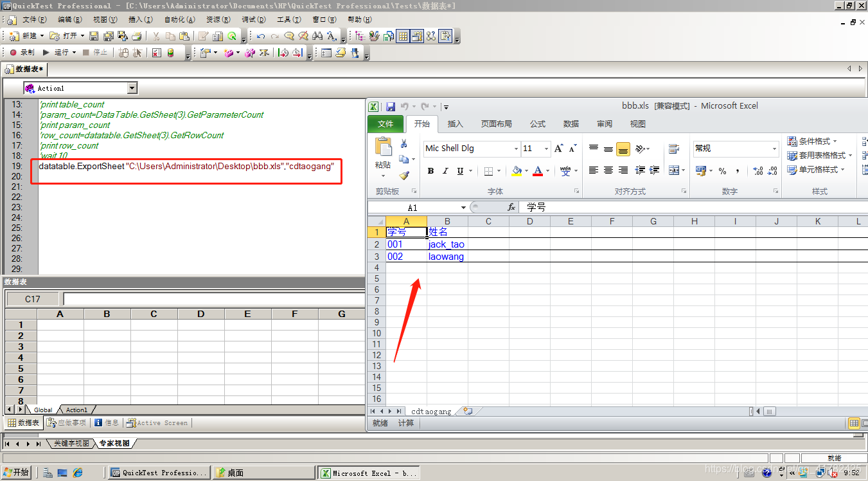Click the cdtaogang sheet tab
868x481 pixels.
click(431, 412)
